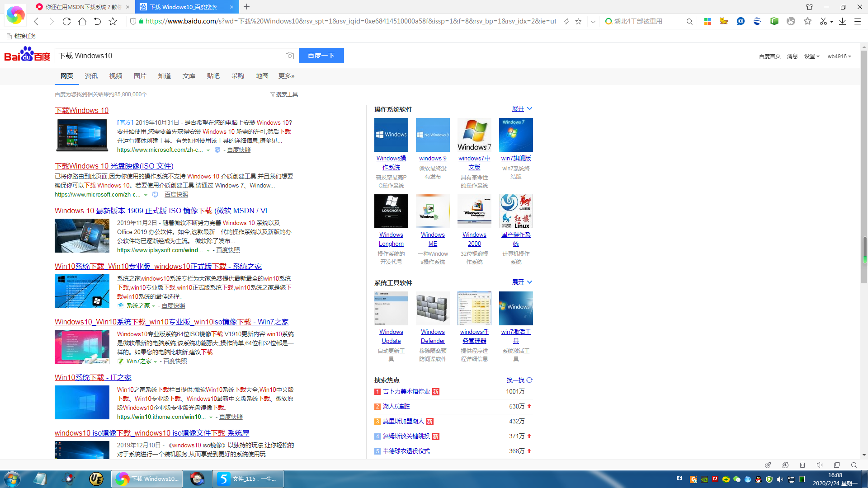Open the Windows Defender wall thumbnail

click(433, 308)
